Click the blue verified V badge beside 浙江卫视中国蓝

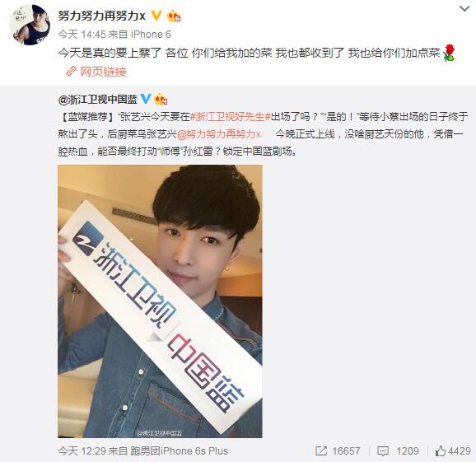(x=146, y=98)
